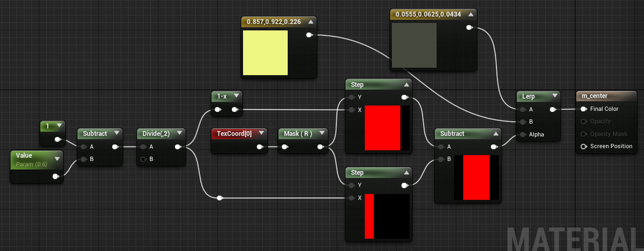Click X pin on Step with wide red preview
Screen dimensions: 644x251
point(352,110)
